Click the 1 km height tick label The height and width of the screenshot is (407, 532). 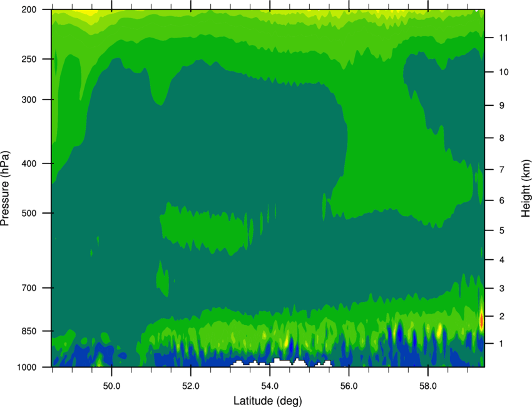[x=502, y=344]
